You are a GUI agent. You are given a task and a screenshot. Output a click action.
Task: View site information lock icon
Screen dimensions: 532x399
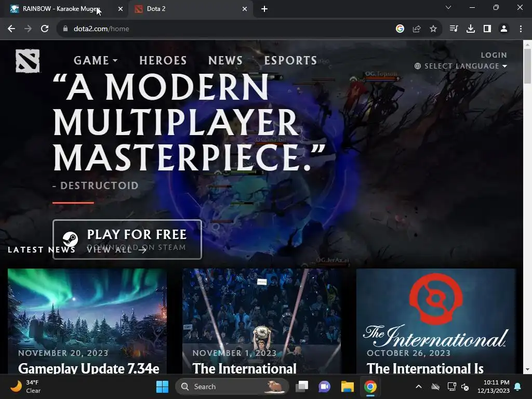[65, 29]
